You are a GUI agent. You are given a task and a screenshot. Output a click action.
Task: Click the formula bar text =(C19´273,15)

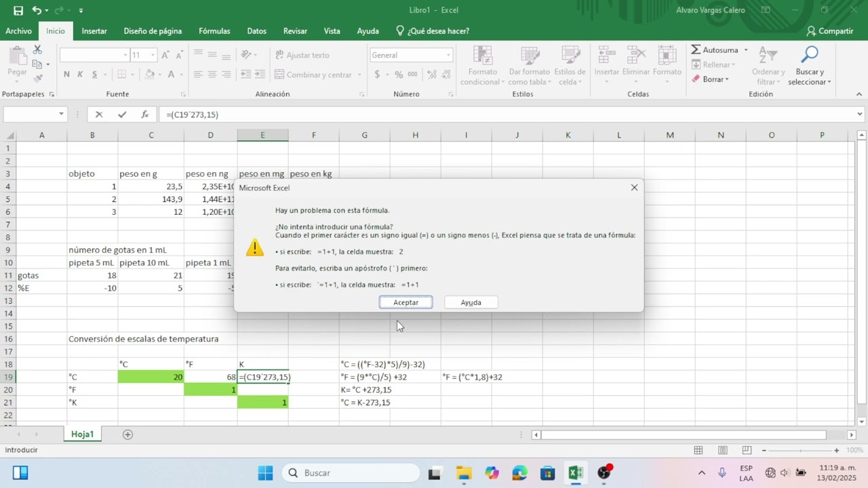[192, 115]
